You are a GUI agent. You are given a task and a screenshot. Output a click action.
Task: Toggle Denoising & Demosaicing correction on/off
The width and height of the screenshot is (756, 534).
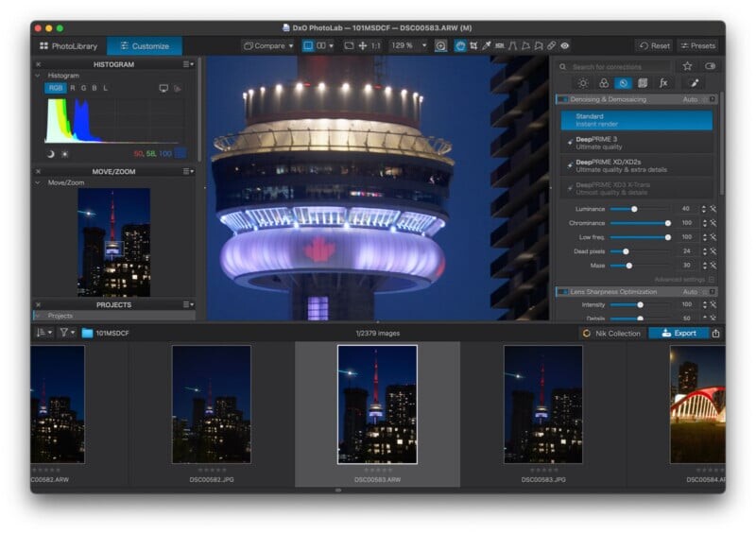[x=563, y=99]
